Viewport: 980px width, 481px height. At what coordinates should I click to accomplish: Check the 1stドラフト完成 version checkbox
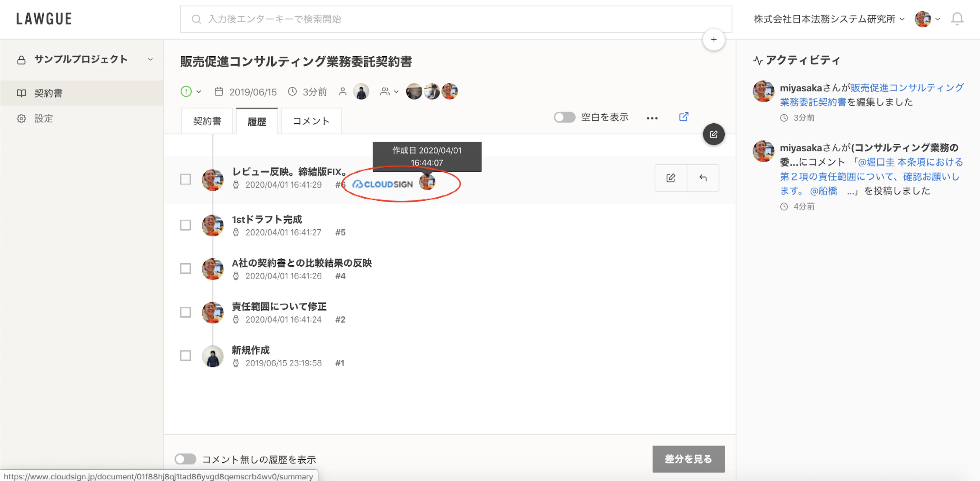point(185,225)
